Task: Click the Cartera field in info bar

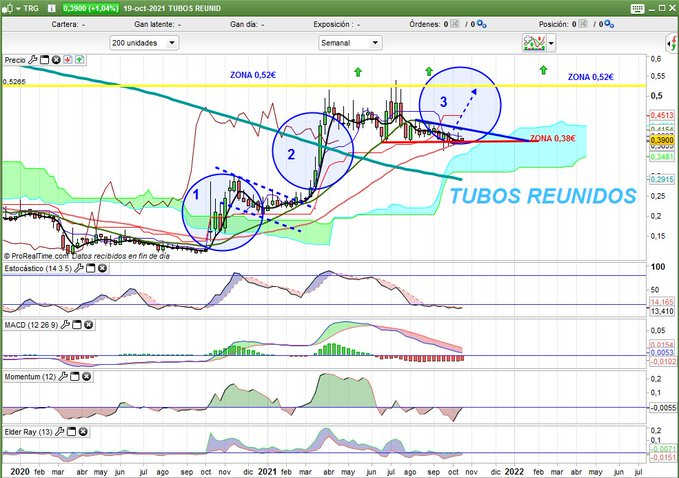Action: pos(68,24)
